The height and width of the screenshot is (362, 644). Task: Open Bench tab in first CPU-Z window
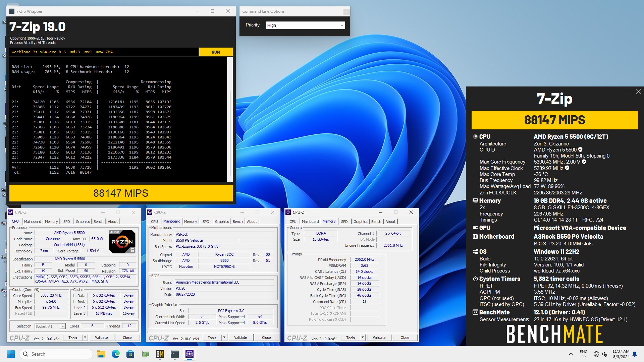tap(99, 222)
